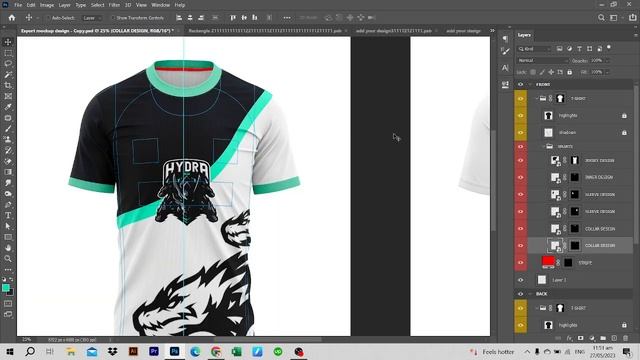Select the Move tool

pos(8,42)
